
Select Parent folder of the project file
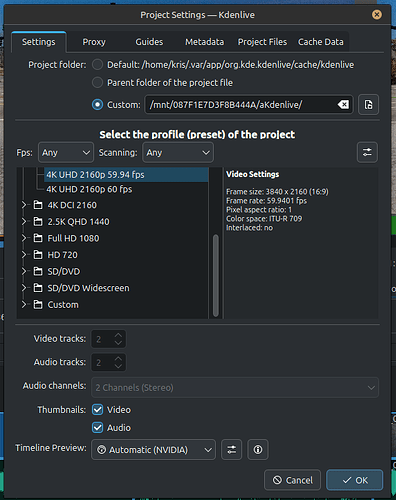pyautogui.click(x=97, y=82)
